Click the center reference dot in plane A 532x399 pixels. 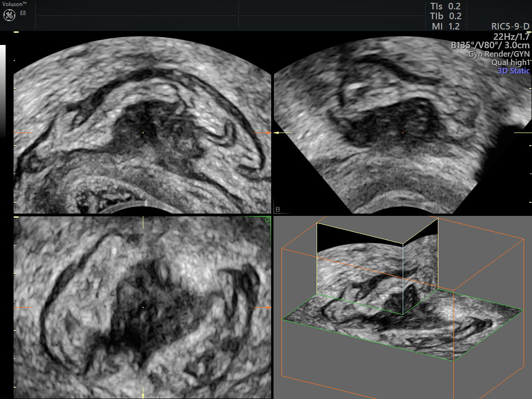pyautogui.click(x=143, y=133)
